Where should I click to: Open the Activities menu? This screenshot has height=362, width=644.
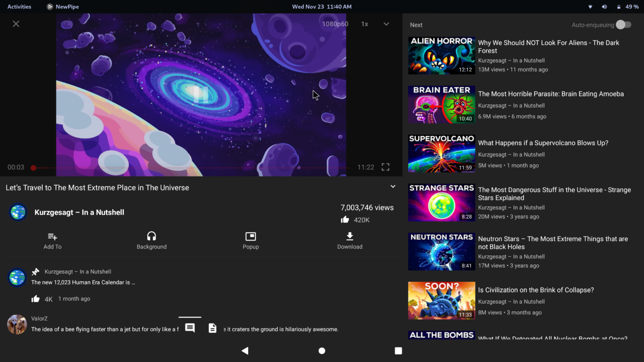19,6
